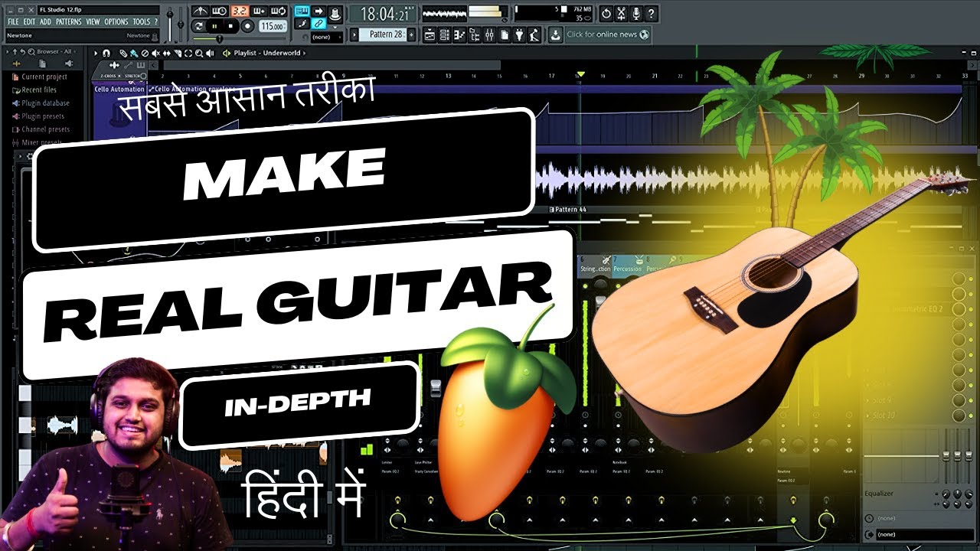Image resolution: width=980 pixels, height=551 pixels.
Task: Expand the Current project folder
Action: (x=40, y=77)
